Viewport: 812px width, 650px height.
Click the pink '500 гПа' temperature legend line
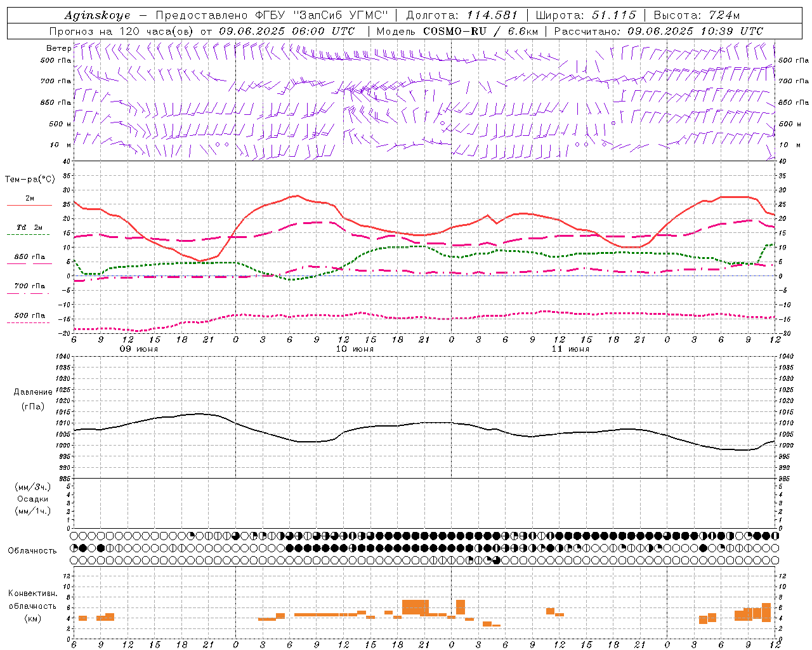tap(29, 322)
